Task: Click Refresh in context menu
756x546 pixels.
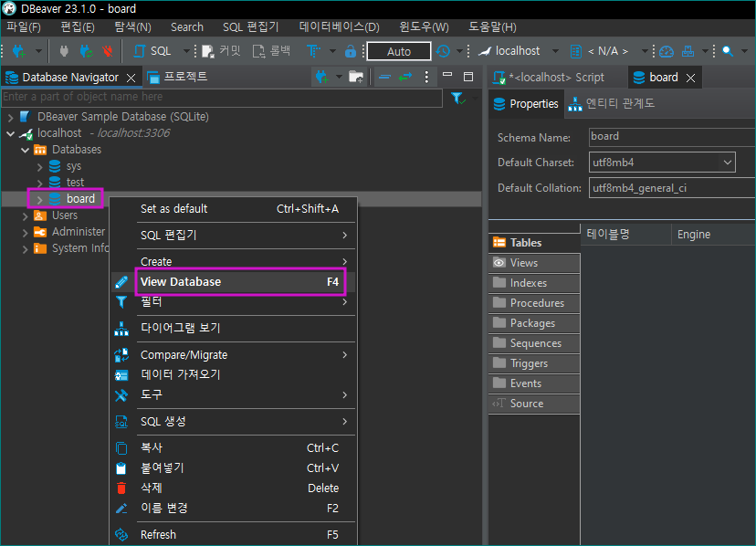Action: point(234,535)
